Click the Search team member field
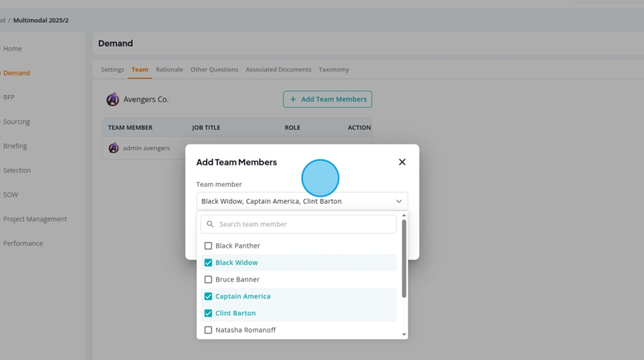Screen dimensions: 644x360 [x=298, y=224]
